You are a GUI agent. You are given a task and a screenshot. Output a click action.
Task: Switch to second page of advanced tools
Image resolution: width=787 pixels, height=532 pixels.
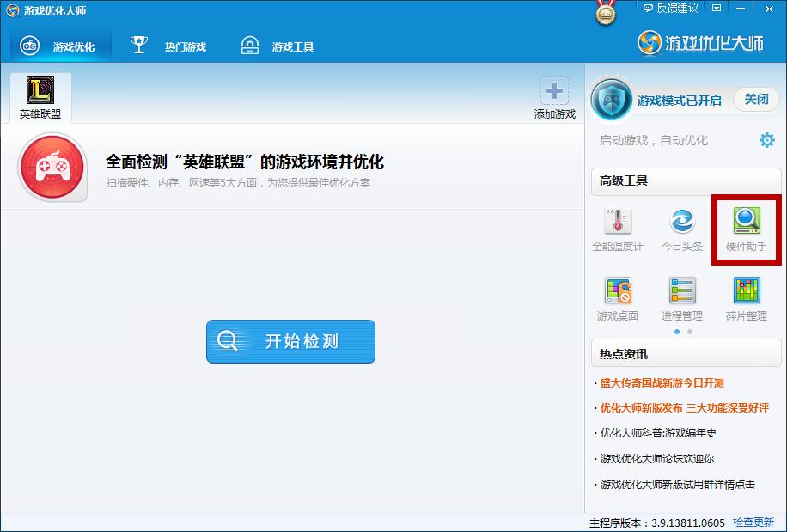690,331
